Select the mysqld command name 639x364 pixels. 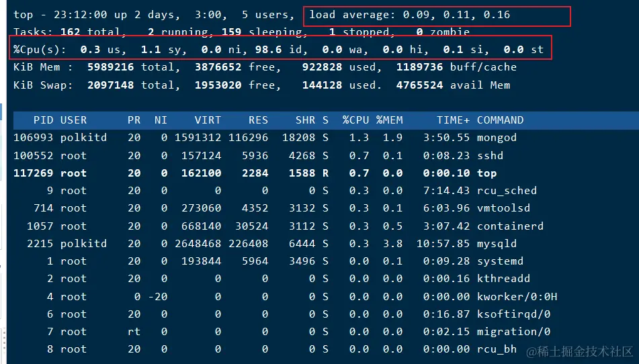tap(497, 244)
